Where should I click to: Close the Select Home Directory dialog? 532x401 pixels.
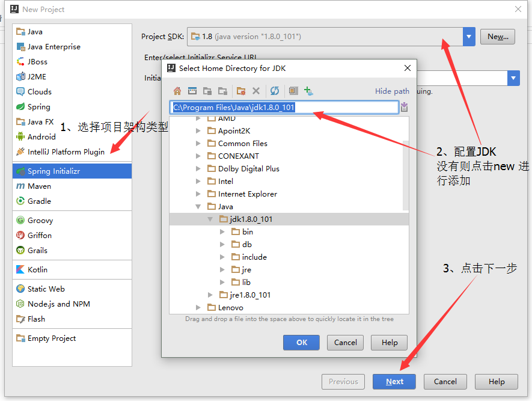tap(408, 68)
